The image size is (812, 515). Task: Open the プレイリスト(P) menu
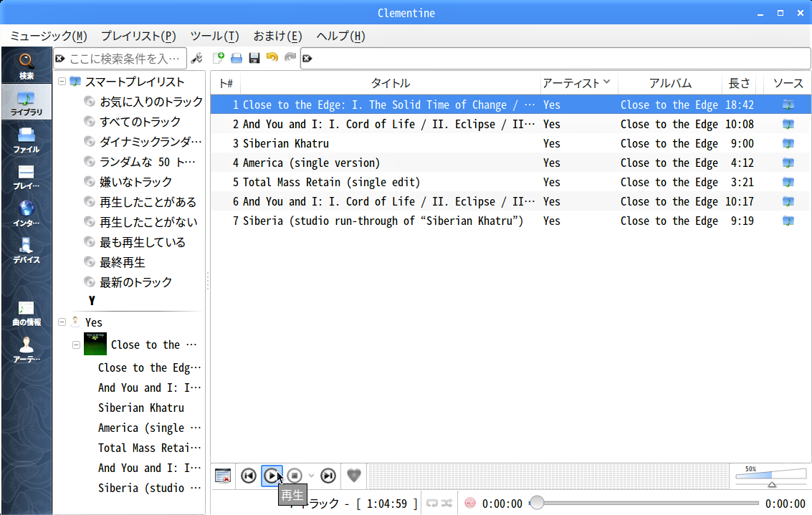pyautogui.click(x=138, y=37)
